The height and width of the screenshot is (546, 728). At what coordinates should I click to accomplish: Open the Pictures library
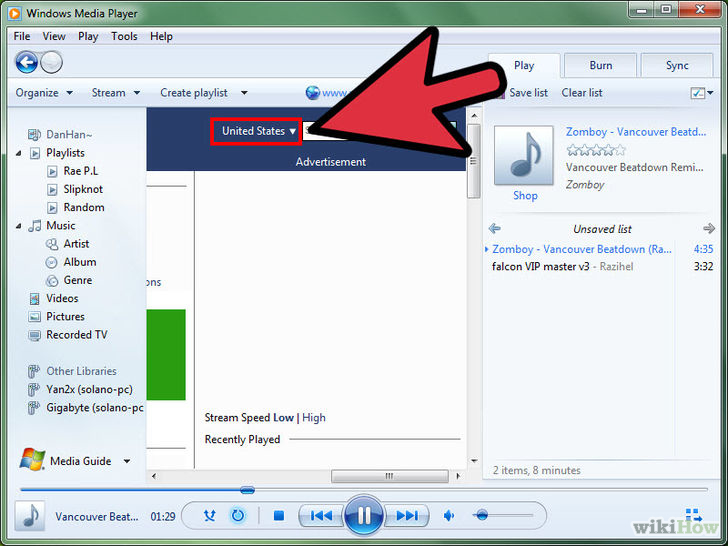(65, 316)
